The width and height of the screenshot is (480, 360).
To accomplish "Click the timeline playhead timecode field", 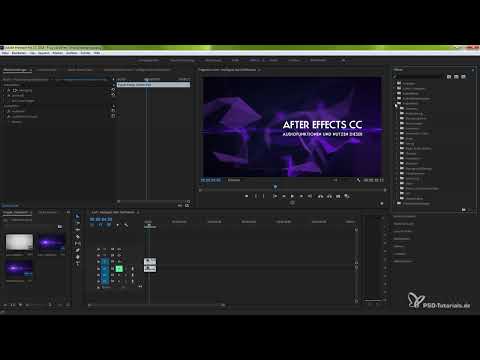I will click(x=101, y=219).
